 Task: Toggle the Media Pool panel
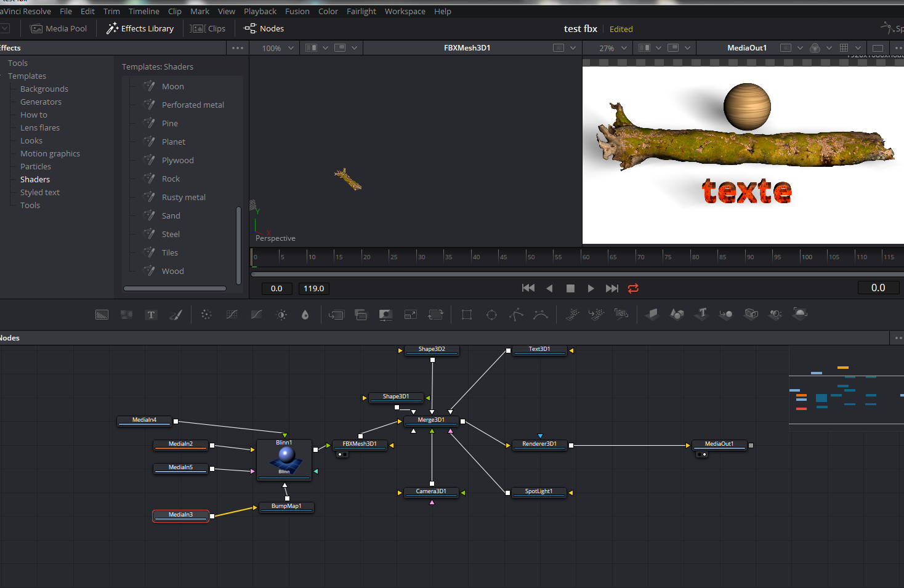59,28
